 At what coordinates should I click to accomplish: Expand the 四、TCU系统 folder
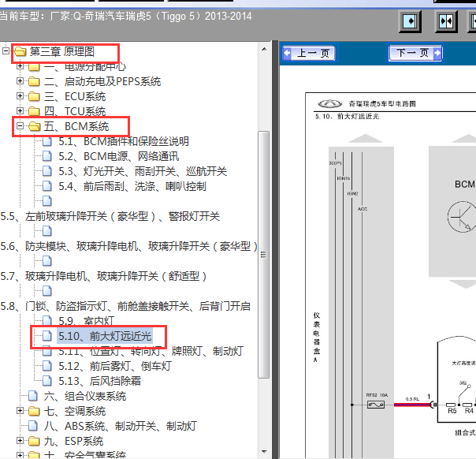pyautogui.click(x=20, y=111)
